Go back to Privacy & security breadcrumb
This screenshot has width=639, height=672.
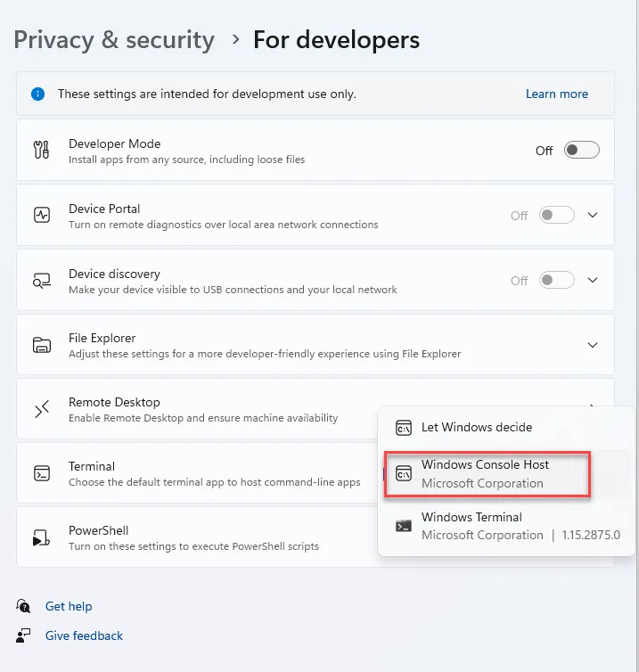tap(114, 40)
